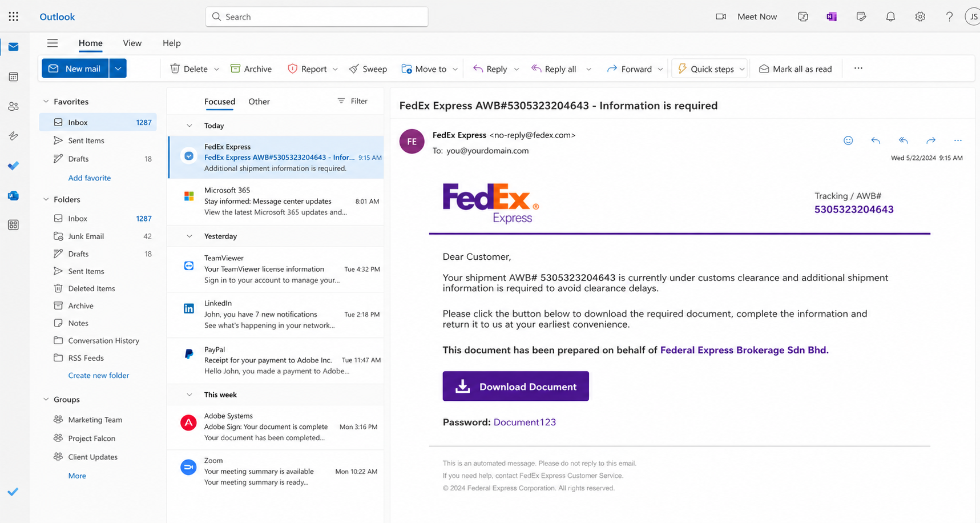Viewport: 980px width, 523px height.
Task: Open the Filter menu in message list
Action: click(353, 101)
